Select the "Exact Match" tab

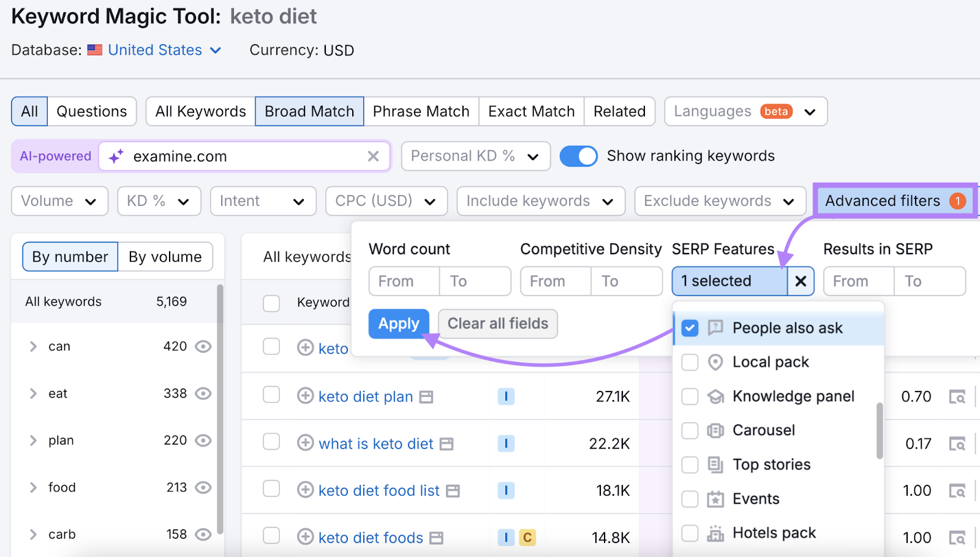coord(530,111)
